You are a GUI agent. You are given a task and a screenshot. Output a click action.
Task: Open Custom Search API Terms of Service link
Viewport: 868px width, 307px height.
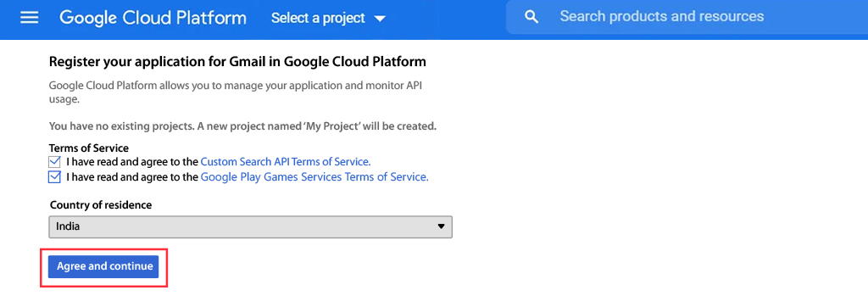click(286, 162)
